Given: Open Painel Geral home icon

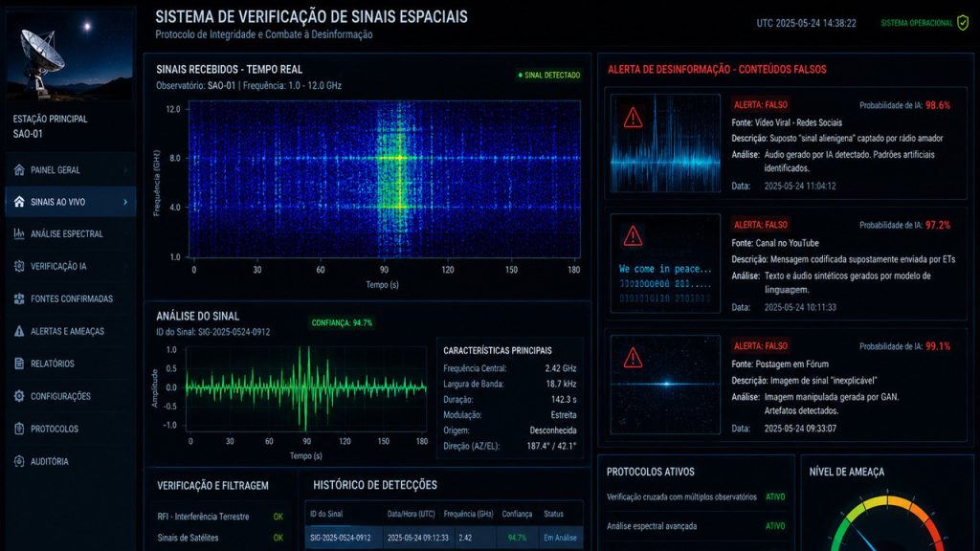Looking at the screenshot, I should point(19,170).
